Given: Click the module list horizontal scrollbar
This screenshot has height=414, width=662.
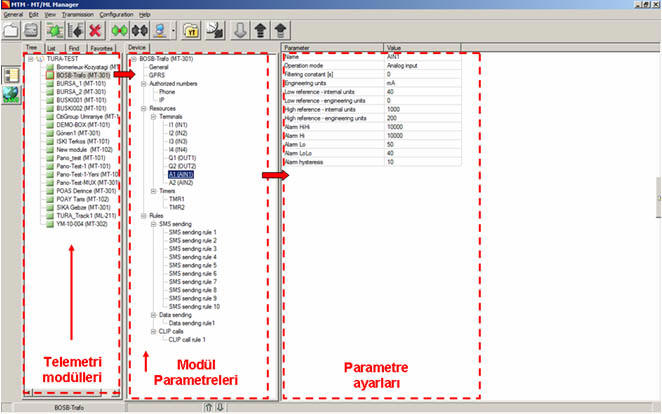Looking at the screenshot, I should tap(70, 396).
